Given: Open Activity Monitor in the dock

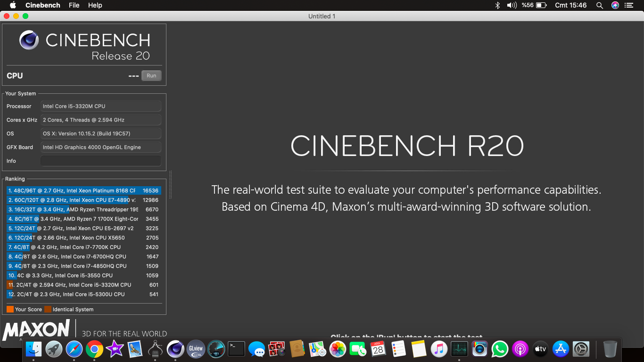Looking at the screenshot, I should point(459,349).
